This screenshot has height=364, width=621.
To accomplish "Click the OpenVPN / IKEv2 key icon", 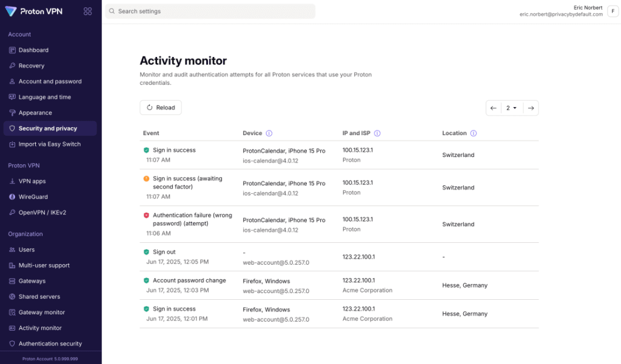I will (12, 213).
